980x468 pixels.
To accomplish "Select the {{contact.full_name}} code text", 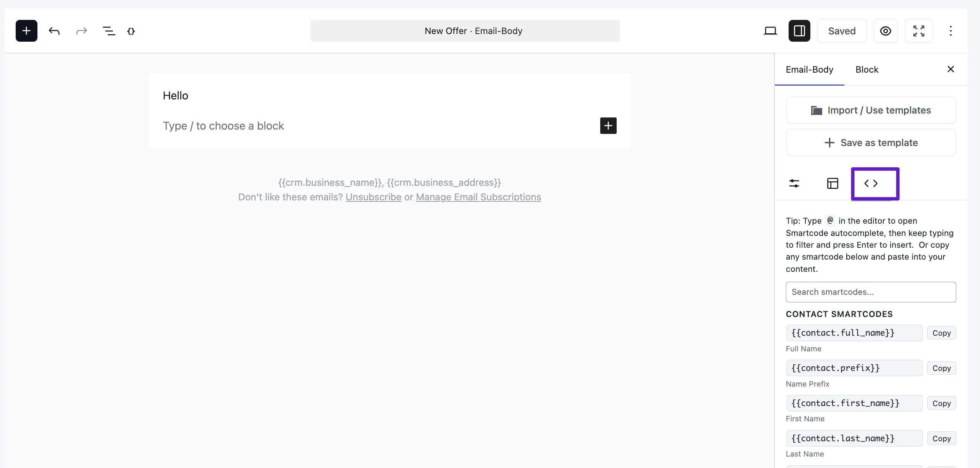I will point(854,333).
